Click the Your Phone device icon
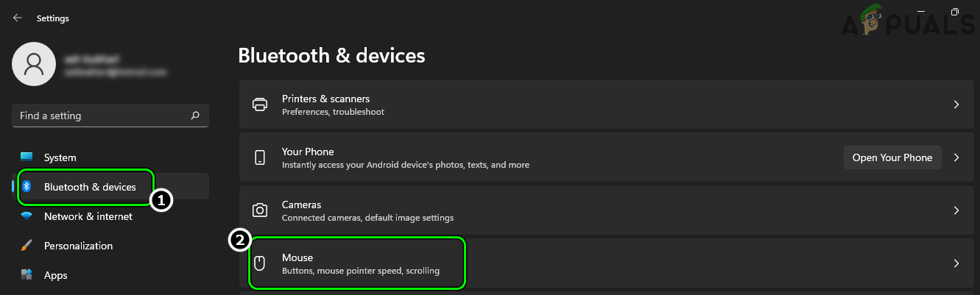 (260, 157)
